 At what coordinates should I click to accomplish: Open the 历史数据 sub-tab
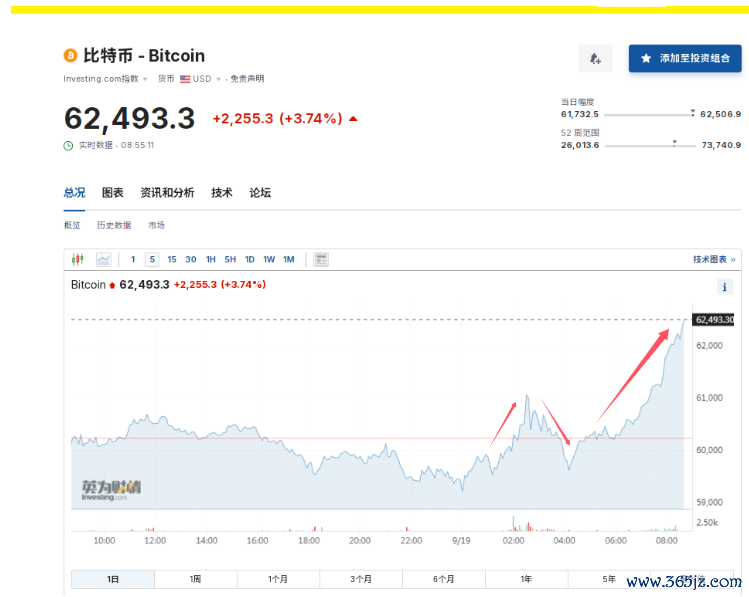tap(114, 225)
